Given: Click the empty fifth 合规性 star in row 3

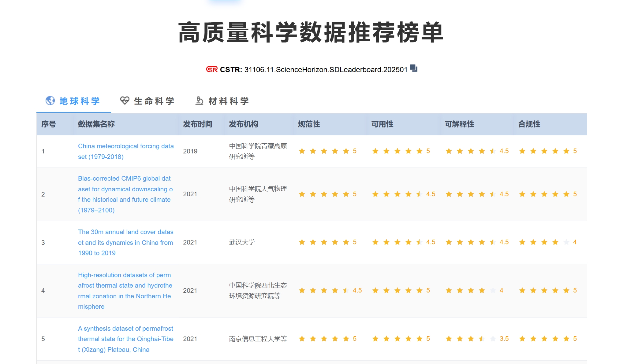Looking at the screenshot, I should pyautogui.click(x=566, y=242).
